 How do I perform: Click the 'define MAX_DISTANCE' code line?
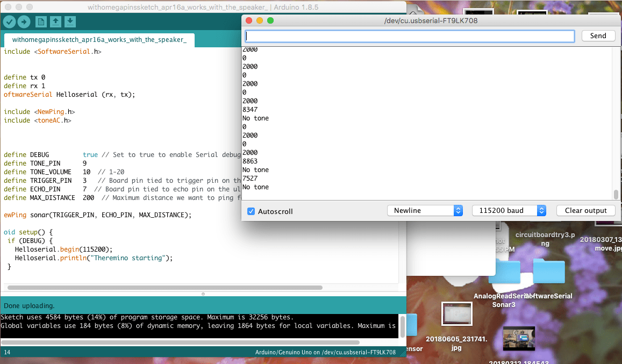point(122,198)
